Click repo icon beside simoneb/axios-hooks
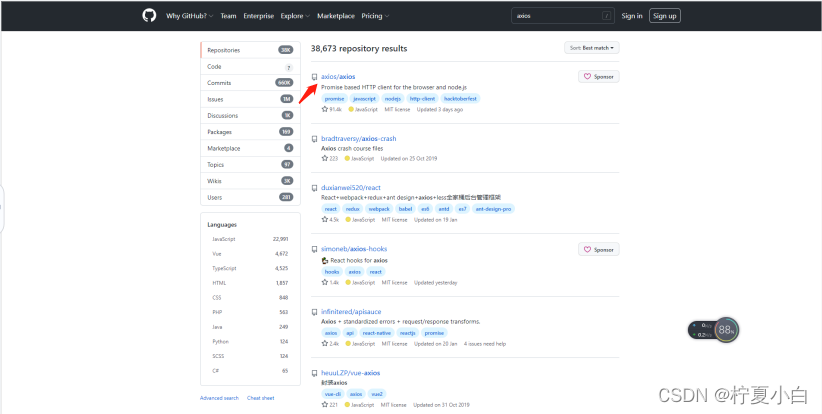 pos(315,249)
